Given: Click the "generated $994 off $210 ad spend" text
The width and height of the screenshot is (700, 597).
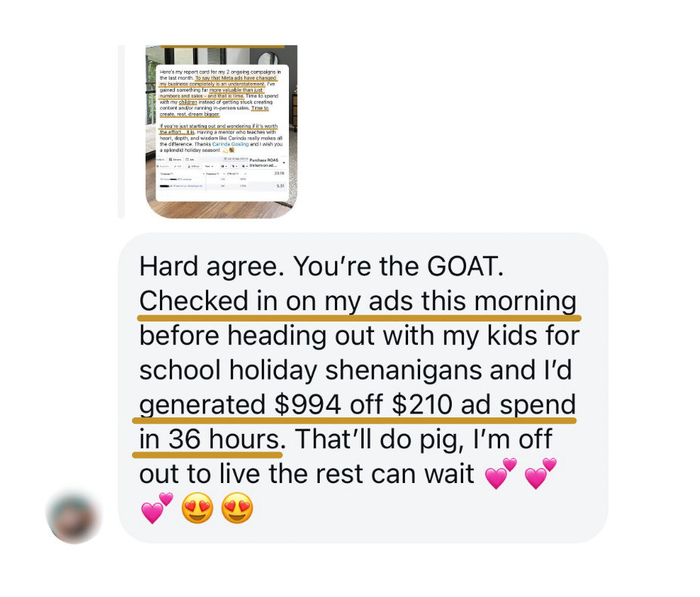Looking at the screenshot, I should tap(358, 405).
